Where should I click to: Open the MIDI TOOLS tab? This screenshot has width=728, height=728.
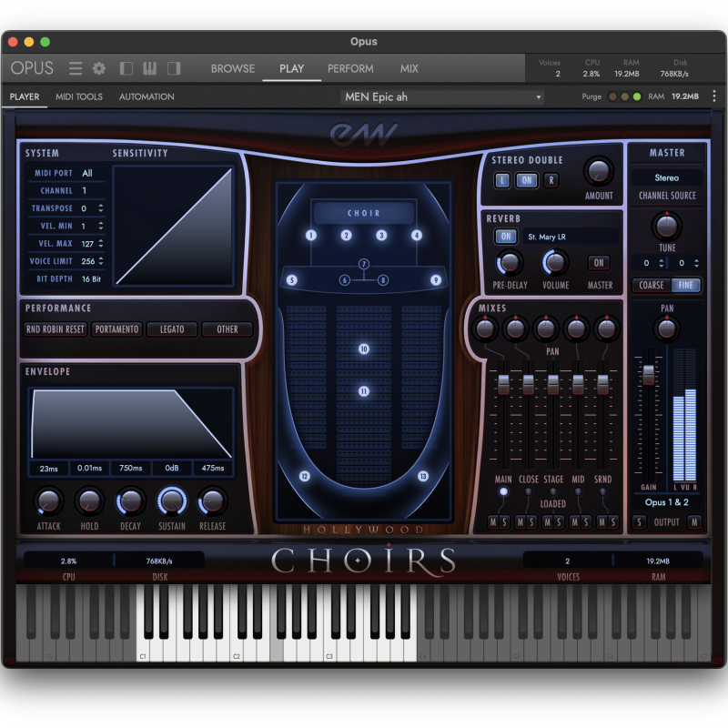[79, 96]
